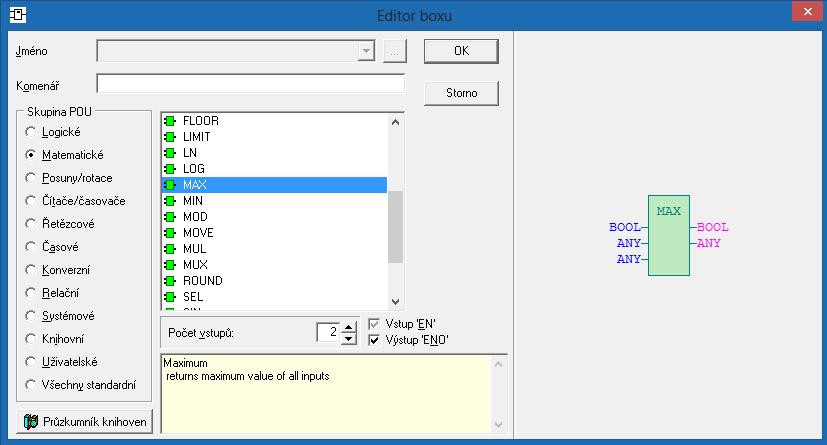Screen dimensions: 827x445
Task: Toggle the Výstup 'ENO' checkbox
Action: (x=374, y=340)
